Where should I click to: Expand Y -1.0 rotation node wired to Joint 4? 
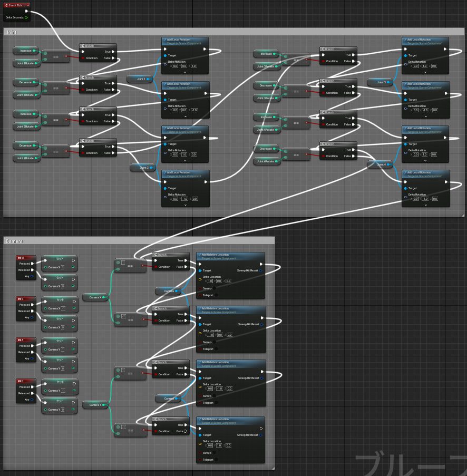tap(425, 205)
